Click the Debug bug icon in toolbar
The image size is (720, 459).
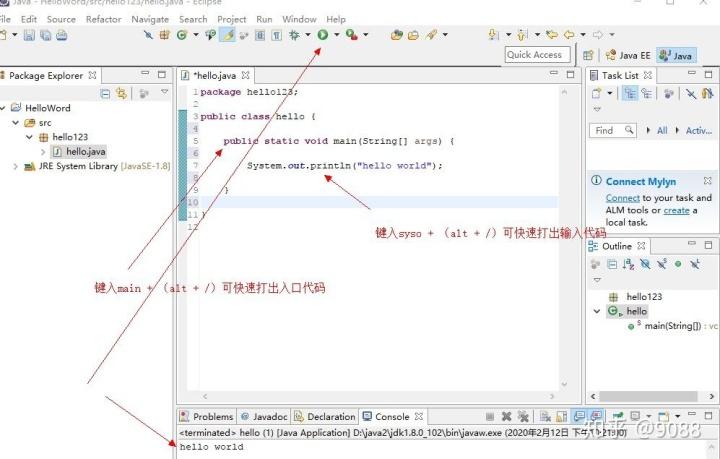pyautogui.click(x=294, y=34)
